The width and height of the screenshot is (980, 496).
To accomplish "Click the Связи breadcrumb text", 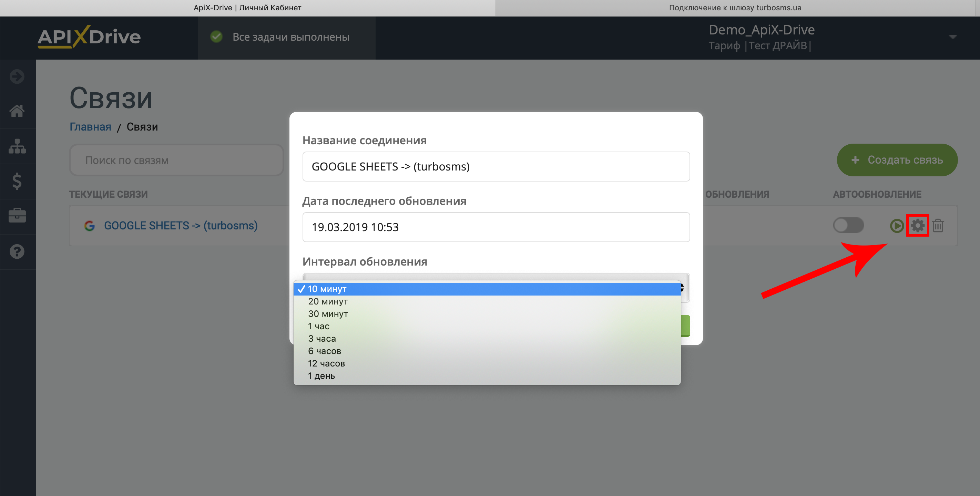I will (142, 127).
